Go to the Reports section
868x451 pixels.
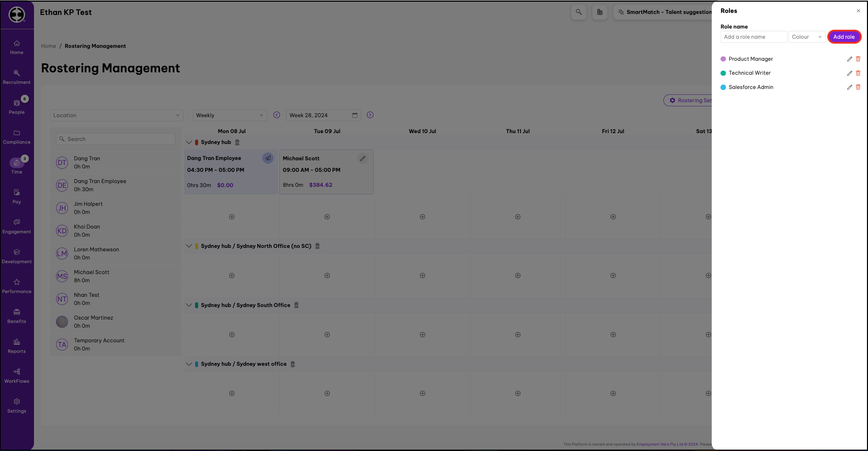point(17,346)
